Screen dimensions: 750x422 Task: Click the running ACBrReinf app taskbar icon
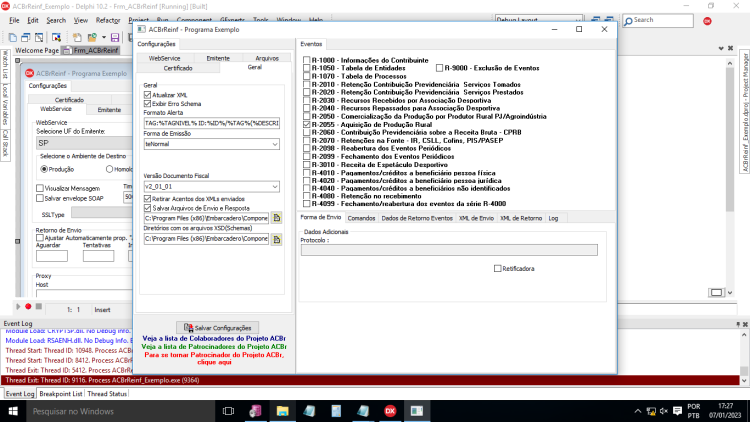[x=417, y=411]
